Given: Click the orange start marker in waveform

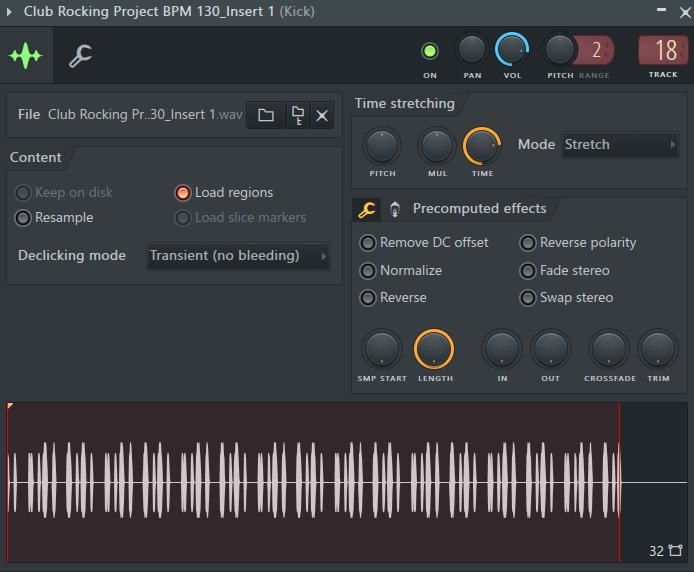Looking at the screenshot, I should pos(9,406).
